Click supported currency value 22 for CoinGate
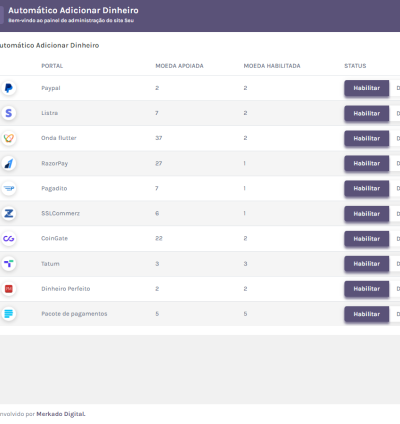The height and width of the screenshot is (424, 400). click(x=159, y=238)
